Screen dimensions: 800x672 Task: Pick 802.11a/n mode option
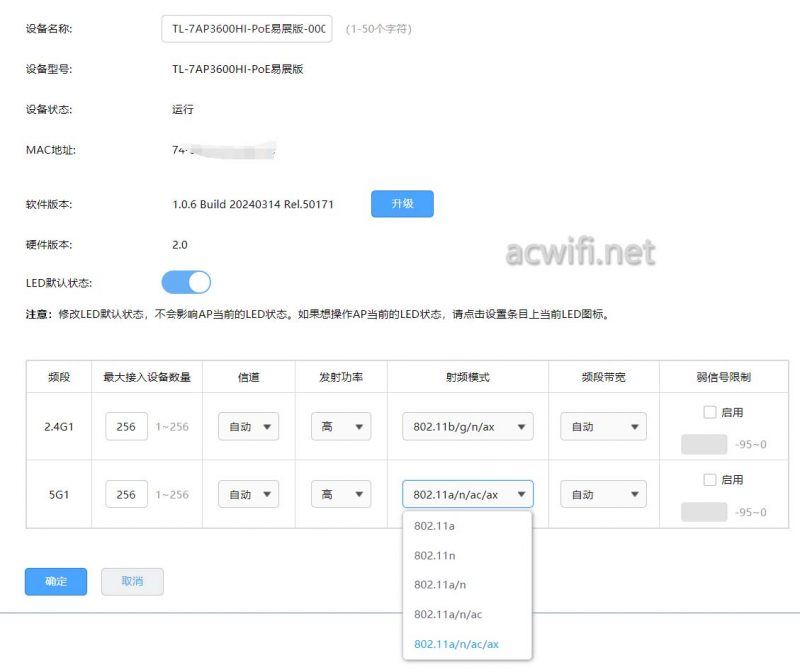(x=440, y=585)
